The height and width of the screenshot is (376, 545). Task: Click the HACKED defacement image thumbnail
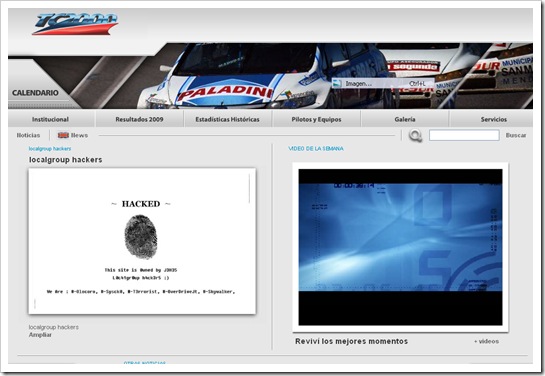point(142,241)
